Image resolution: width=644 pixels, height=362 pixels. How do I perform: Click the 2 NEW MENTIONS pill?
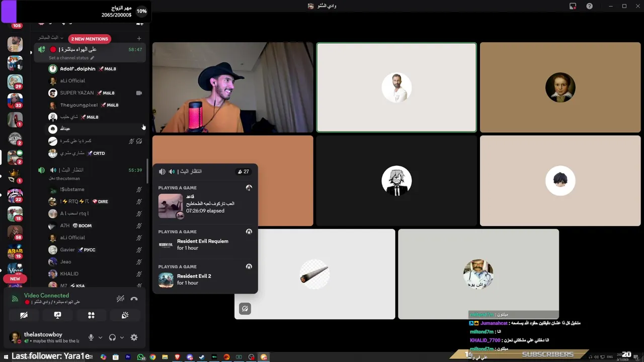point(90,39)
